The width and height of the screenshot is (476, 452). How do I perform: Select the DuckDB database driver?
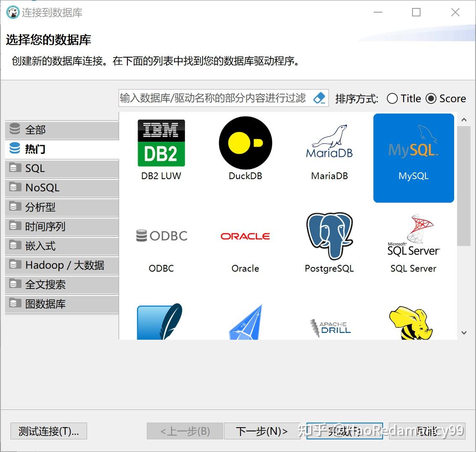coord(245,149)
